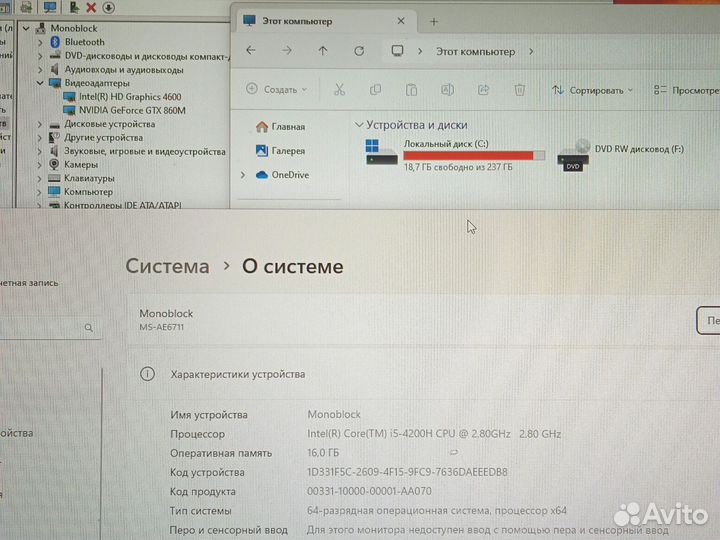
Task: Collapse the Monoblock root node
Action: pyautogui.click(x=26, y=28)
